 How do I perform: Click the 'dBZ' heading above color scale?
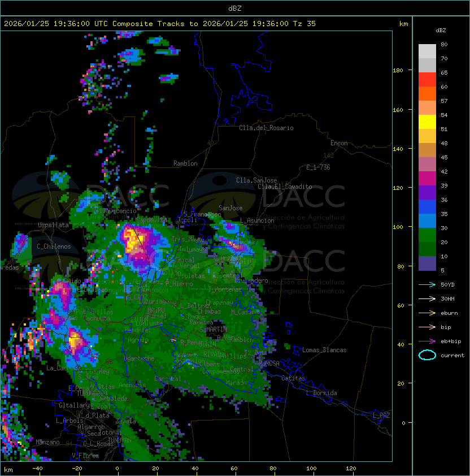click(441, 31)
